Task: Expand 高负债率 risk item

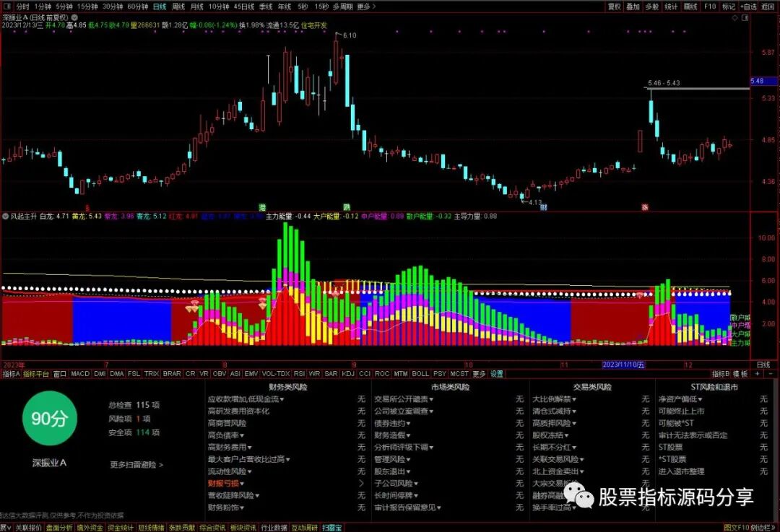Action: (x=226, y=435)
